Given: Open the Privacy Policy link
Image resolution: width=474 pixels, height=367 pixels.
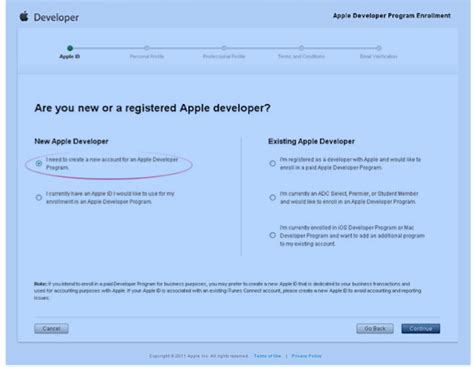Looking at the screenshot, I should [x=307, y=356].
